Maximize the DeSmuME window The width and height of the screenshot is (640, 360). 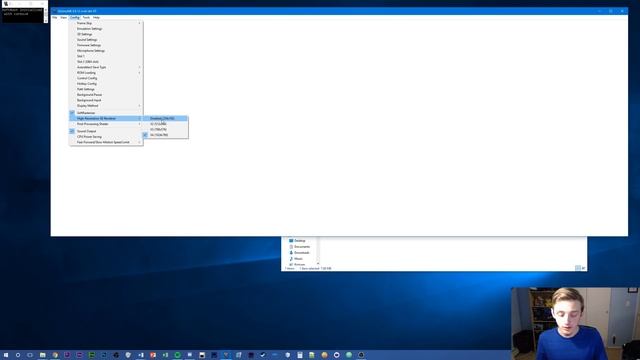(611, 11)
